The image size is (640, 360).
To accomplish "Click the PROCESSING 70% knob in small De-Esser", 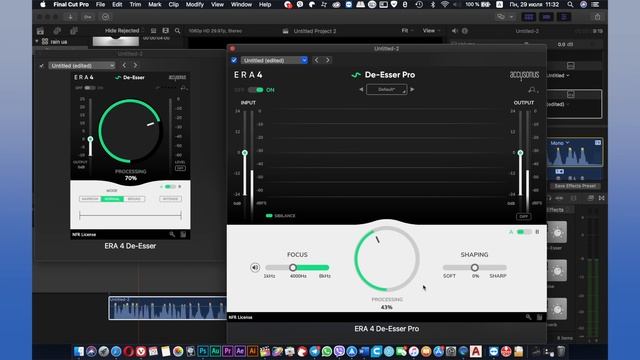I will point(130,131).
